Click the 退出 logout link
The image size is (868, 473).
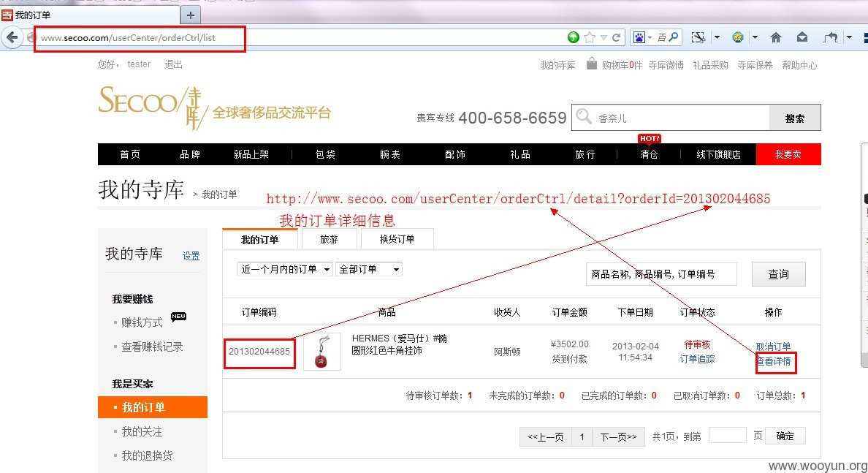point(173,64)
